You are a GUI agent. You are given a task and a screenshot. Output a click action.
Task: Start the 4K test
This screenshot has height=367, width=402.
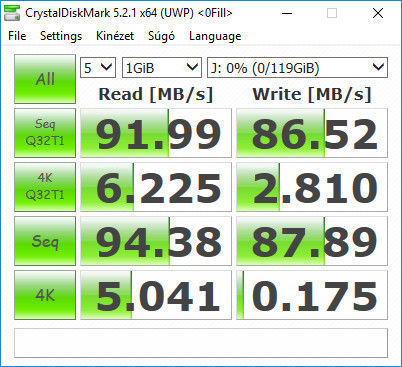[x=45, y=295]
